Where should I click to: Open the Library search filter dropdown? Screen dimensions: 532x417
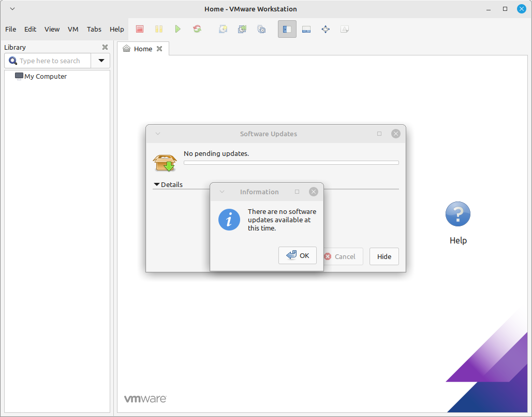tap(101, 61)
